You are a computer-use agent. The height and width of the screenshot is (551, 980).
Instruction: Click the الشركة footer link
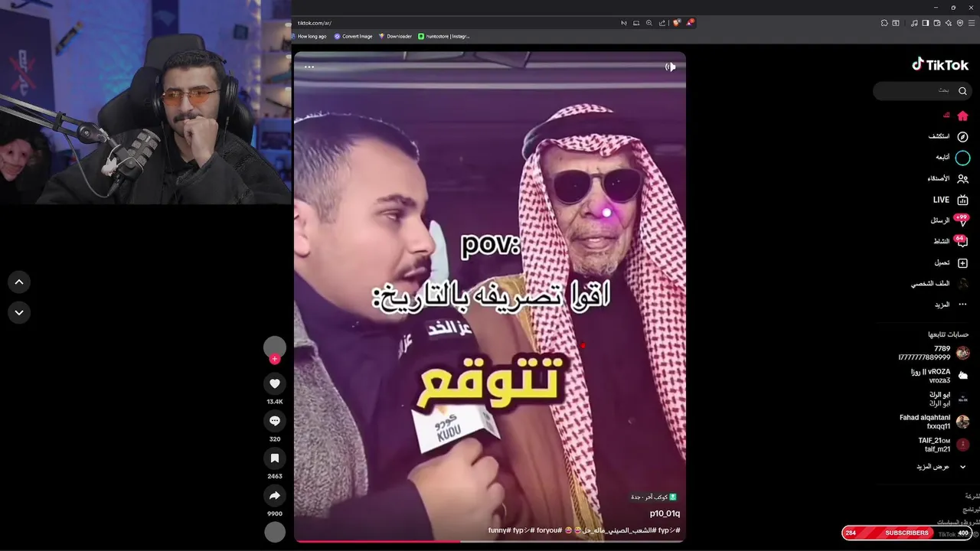(972, 496)
